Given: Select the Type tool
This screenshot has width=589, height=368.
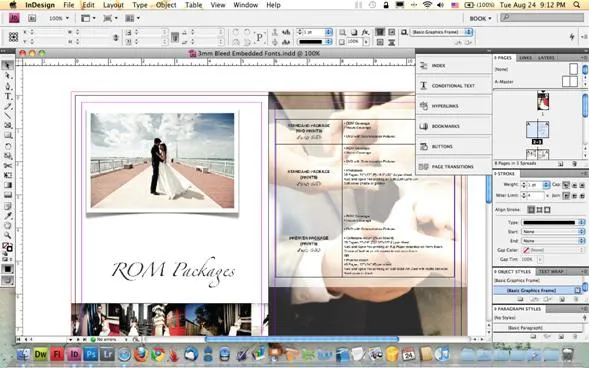Looking at the screenshot, I should (7, 96).
